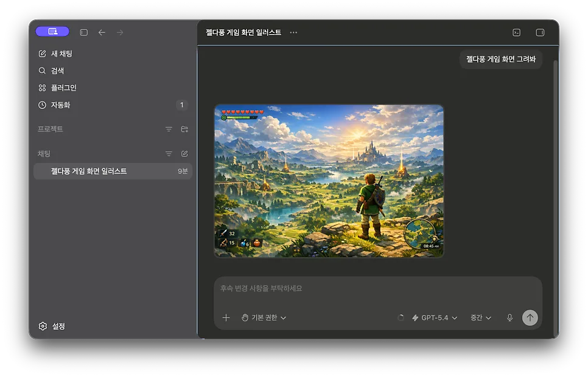
Task: Click the 채팅 section header
Action: coord(44,154)
